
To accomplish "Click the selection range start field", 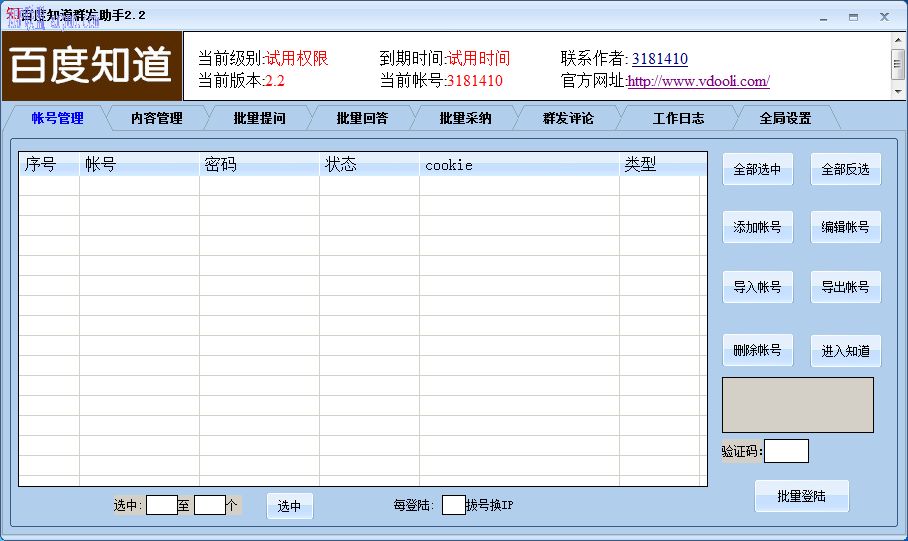I will point(162,505).
